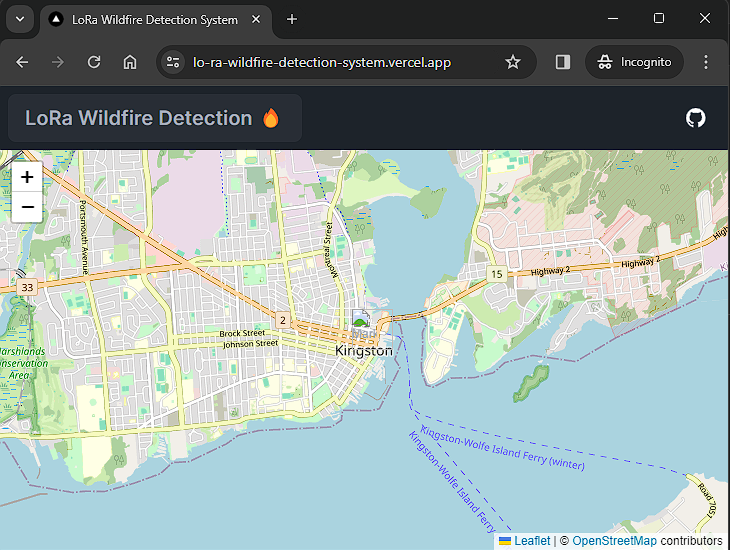This screenshot has width=730, height=550.
Task: Open a new browser tab
Action: click(x=291, y=19)
